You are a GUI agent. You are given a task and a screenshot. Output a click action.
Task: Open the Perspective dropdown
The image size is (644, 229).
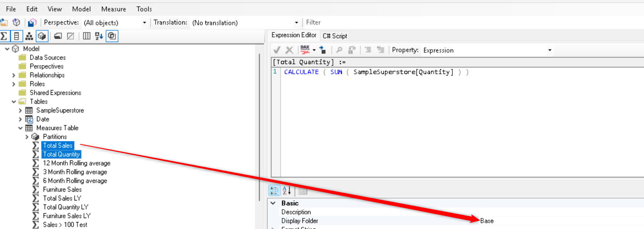tap(144, 23)
